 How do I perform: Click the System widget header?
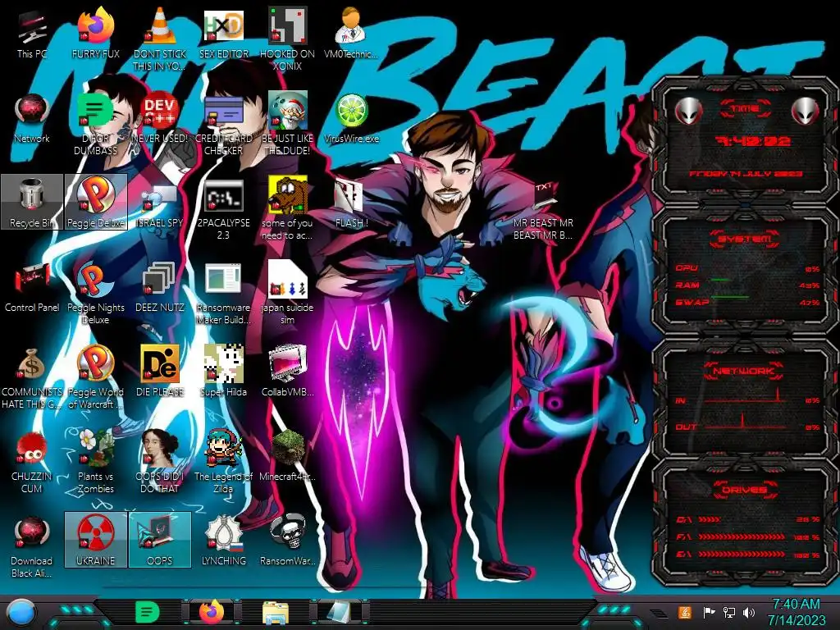click(x=745, y=239)
